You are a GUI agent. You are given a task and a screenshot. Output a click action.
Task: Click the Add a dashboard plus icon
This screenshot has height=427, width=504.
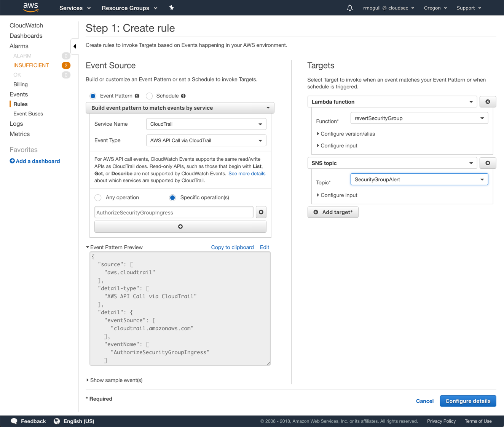[12, 161]
